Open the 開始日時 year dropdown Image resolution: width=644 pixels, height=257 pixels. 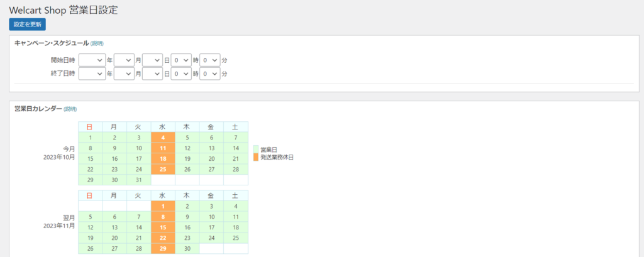click(x=91, y=60)
